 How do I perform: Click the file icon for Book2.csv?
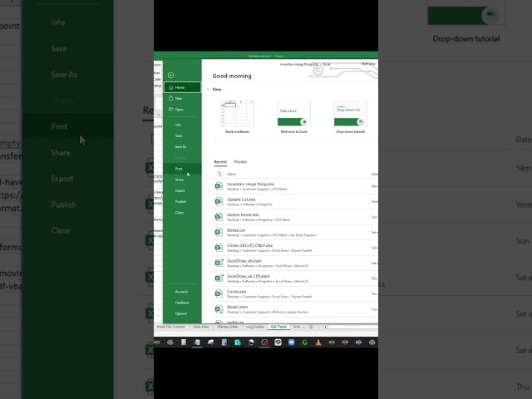219,232
